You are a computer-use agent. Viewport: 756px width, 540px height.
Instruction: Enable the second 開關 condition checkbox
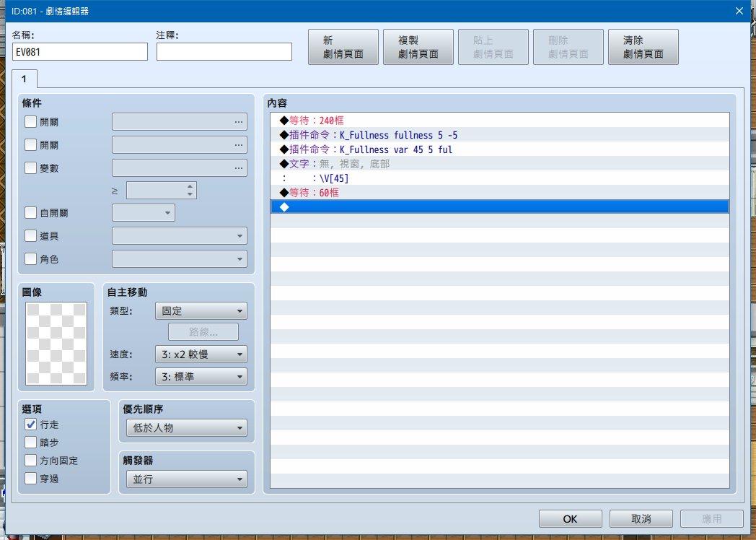[x=30, y=145]
